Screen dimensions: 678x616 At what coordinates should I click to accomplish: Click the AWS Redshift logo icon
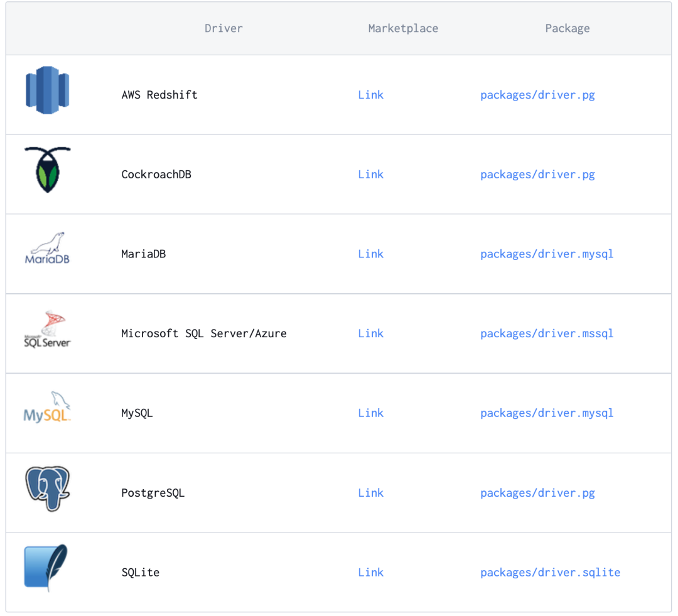tap(48, 90)
